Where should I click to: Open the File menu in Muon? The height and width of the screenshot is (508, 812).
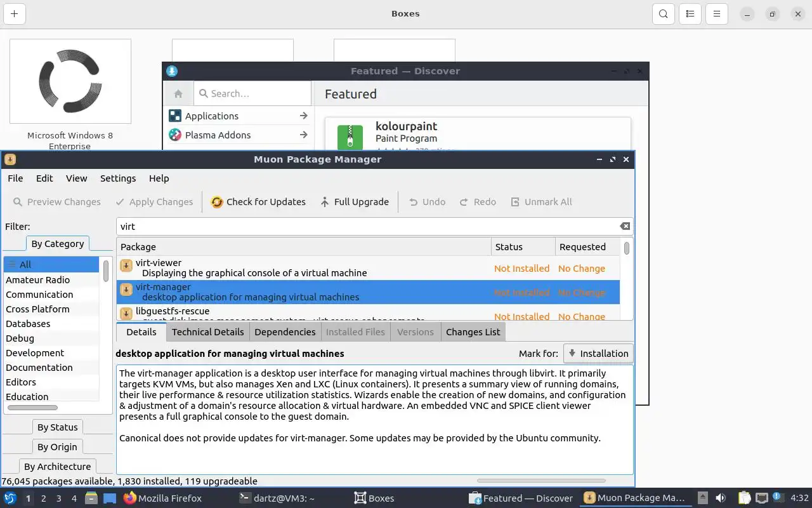coord(15,178)
